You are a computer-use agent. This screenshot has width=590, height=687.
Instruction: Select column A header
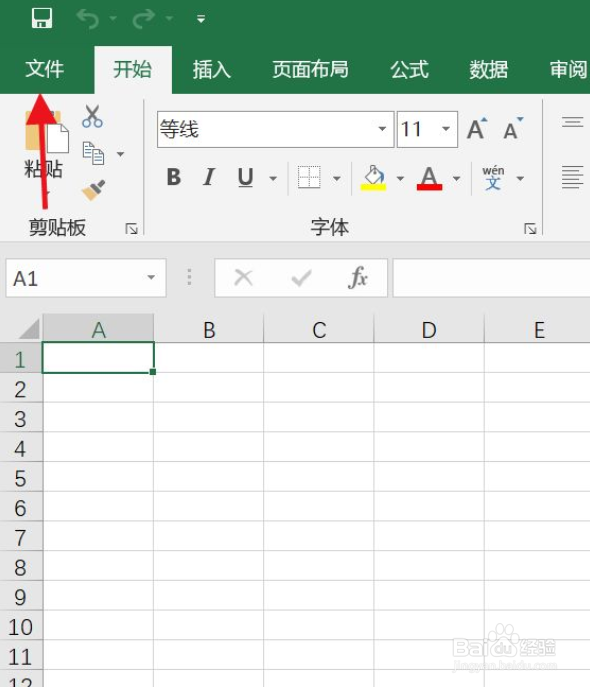(x=99, y=329)
